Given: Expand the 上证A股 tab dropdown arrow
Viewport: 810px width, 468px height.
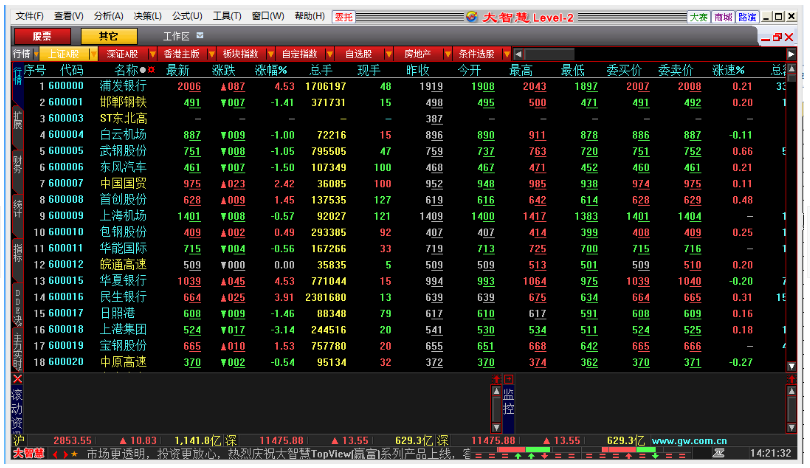Looking at the screenshot, I should tap(94, 54).
